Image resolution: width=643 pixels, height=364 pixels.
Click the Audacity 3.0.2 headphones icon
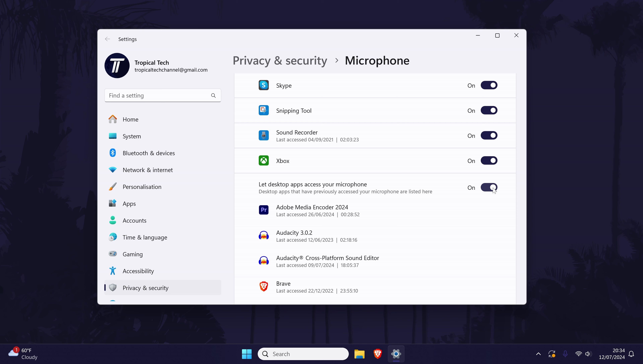click(x=263, y=236)
